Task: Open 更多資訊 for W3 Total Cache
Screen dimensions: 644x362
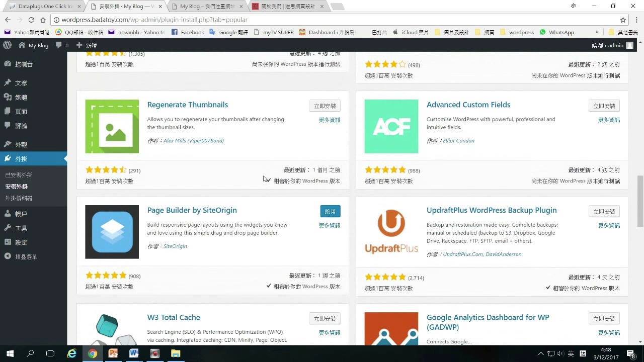Action: [330, 332]
